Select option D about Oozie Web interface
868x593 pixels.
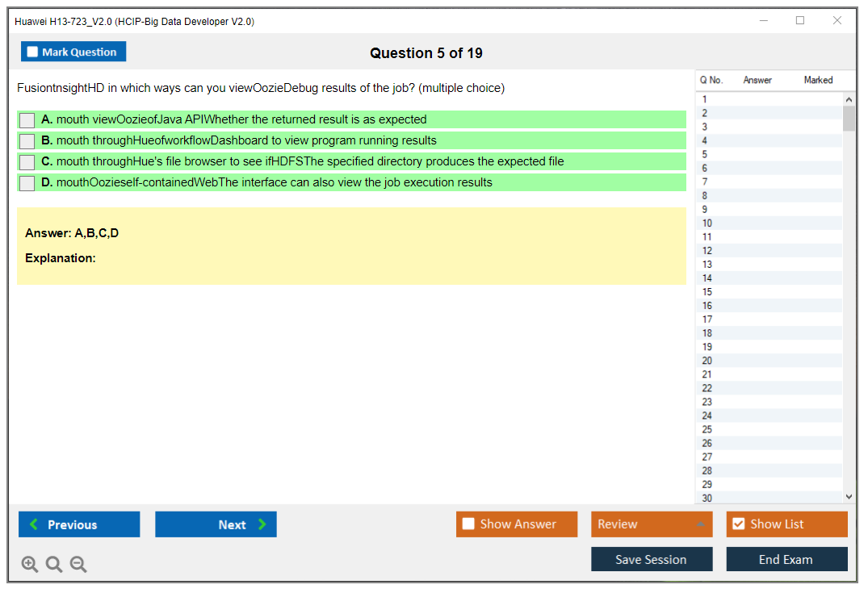(27, 183)
